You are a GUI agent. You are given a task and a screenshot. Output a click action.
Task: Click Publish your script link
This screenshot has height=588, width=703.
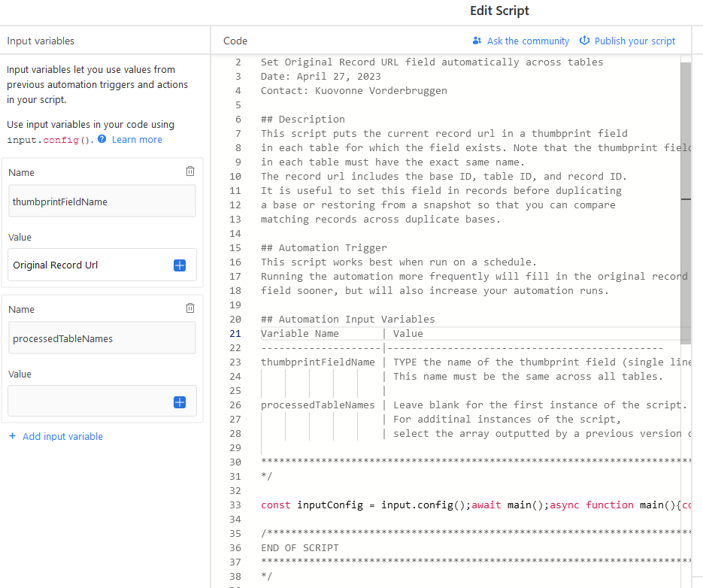click(x=635, y=41)
